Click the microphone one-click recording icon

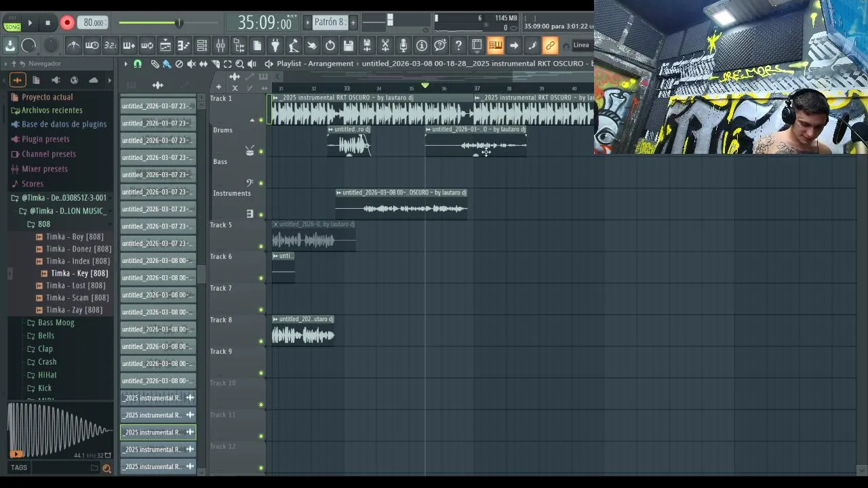tap(403, 45)
